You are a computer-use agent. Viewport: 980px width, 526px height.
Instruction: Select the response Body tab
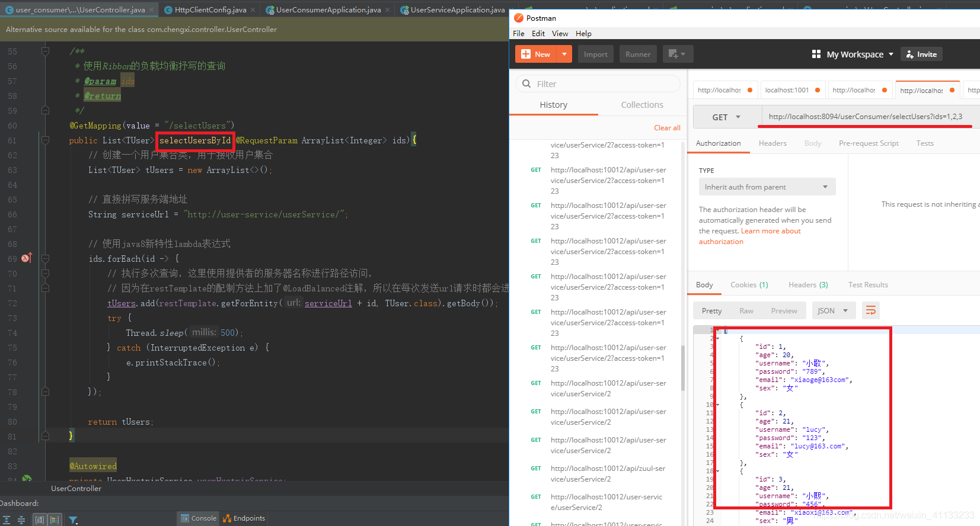click(x=704, y=285)
